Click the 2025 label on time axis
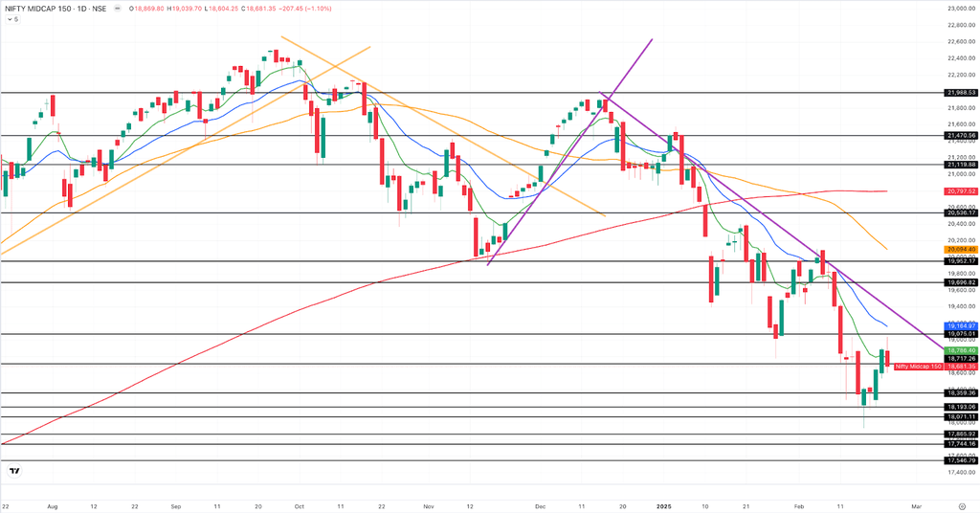This screenshot has height=513, width=980. click(664, 505)
